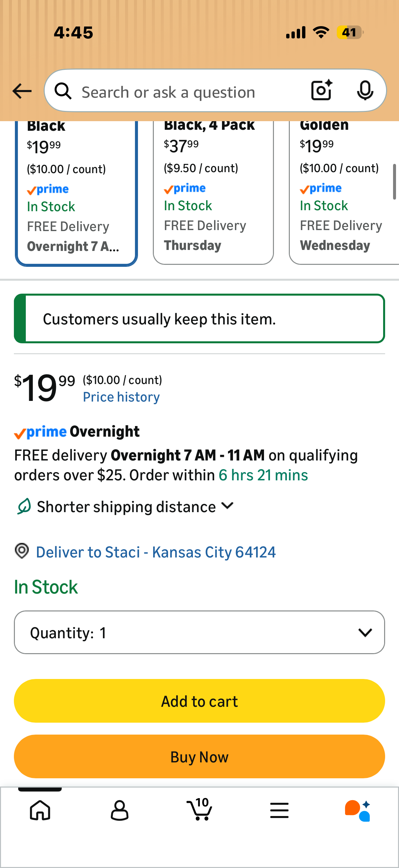Tap Add to cart button
Screen dimensions: 399x868
point(199,701)
